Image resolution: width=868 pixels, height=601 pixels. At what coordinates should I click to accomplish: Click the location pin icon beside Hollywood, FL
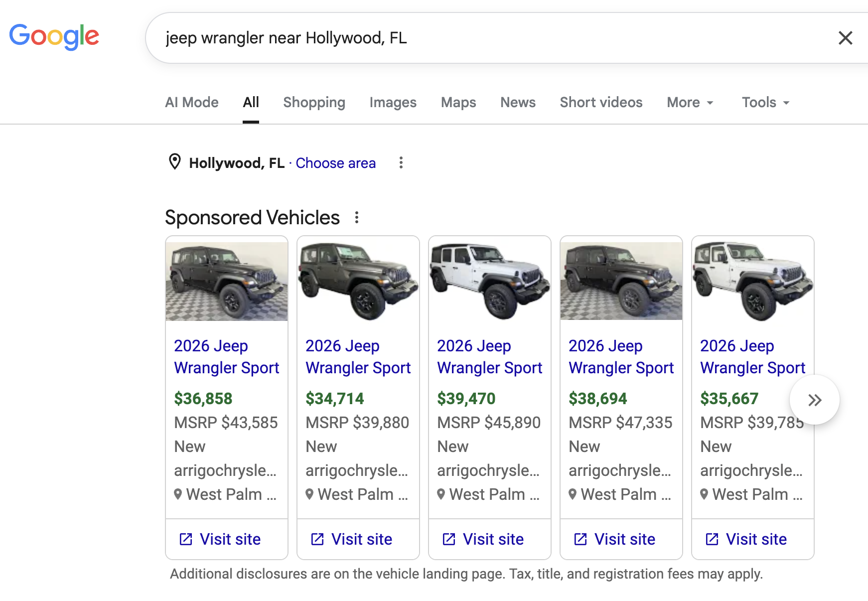point(175,162)
